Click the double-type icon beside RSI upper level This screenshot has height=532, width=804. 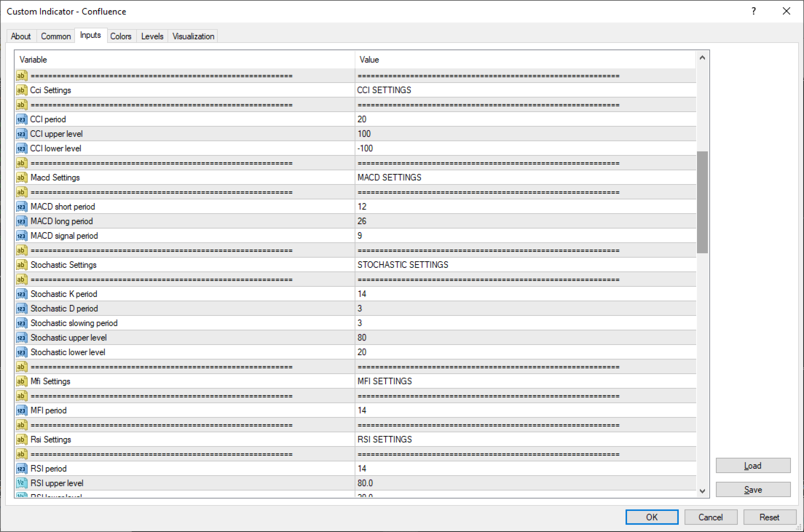(21, 483)
